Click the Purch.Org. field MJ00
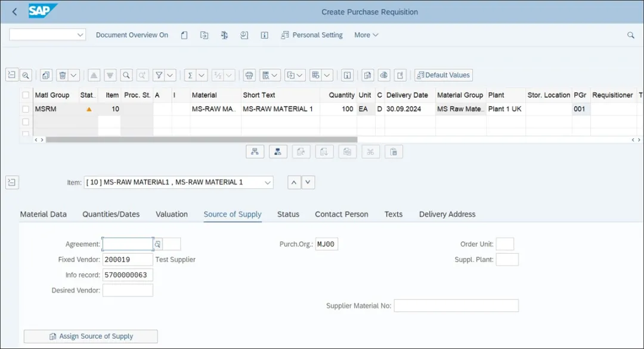Screen dimensions: 644x349 [327, 244]
